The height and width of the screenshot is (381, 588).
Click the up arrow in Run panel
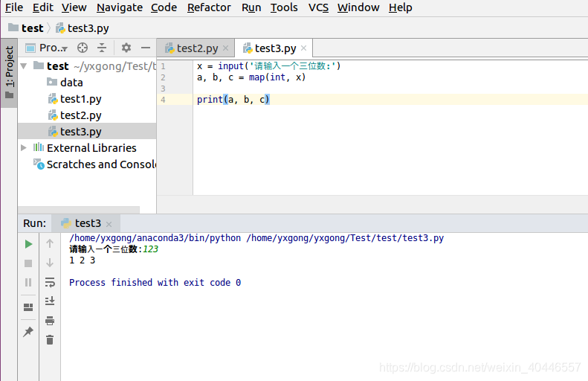50,243
